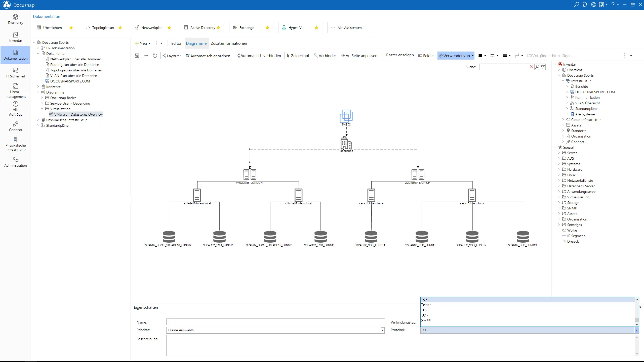
Task: Click the search magnifier next to Suche
Action: (537, 67)
